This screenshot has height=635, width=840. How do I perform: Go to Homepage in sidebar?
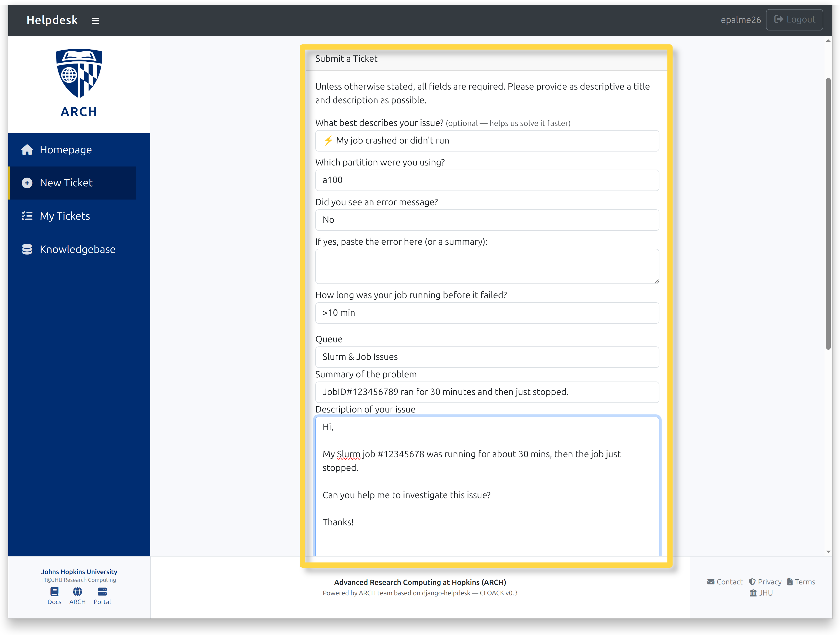pyautogui.click(x=72, y=150)
